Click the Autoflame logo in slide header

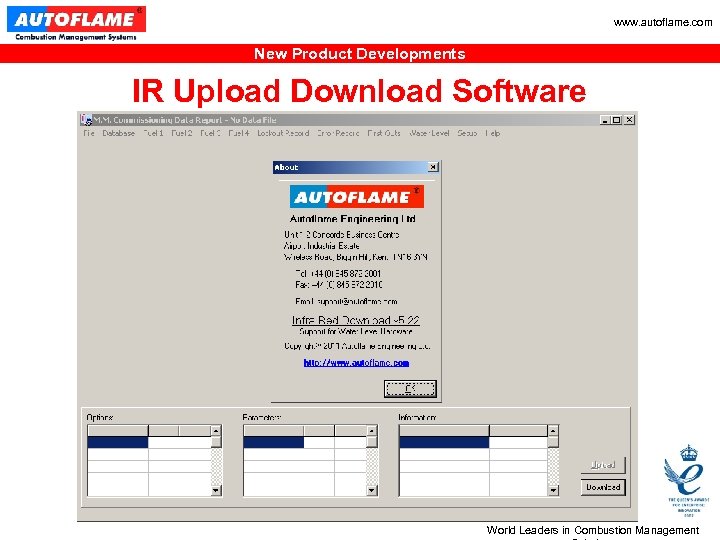tap(76, 23)
